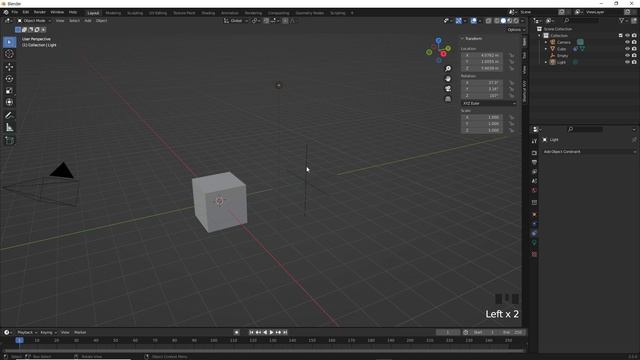
Task: Hide the Camera object in outliner
Action: tap(627, 42)
